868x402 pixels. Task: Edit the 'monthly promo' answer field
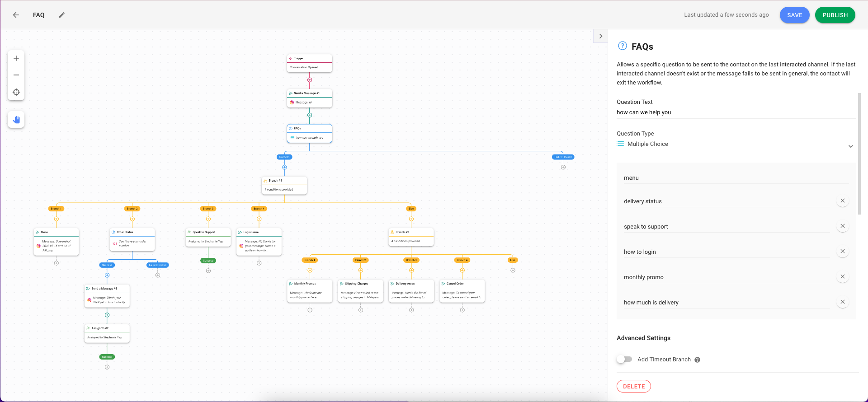(x=726, y=277)
